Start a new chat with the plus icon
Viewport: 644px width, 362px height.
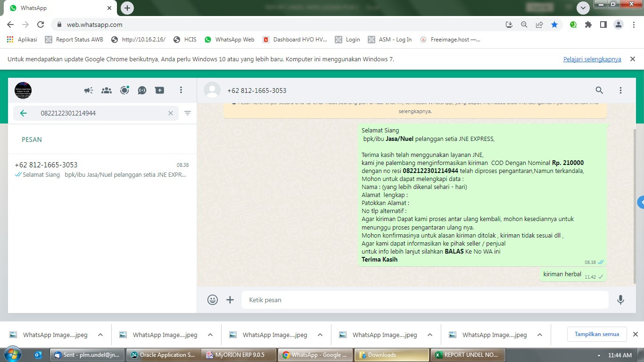[160, 90]
